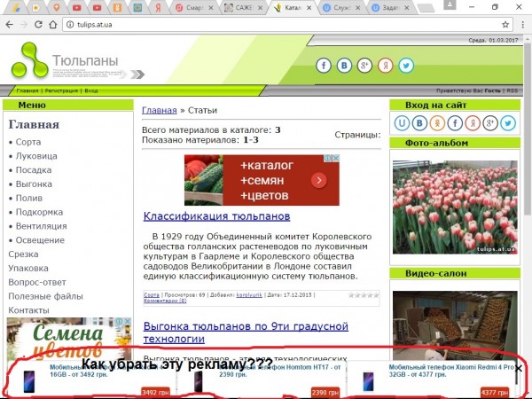Open Луковица in left menu

[x=36, y=156]
